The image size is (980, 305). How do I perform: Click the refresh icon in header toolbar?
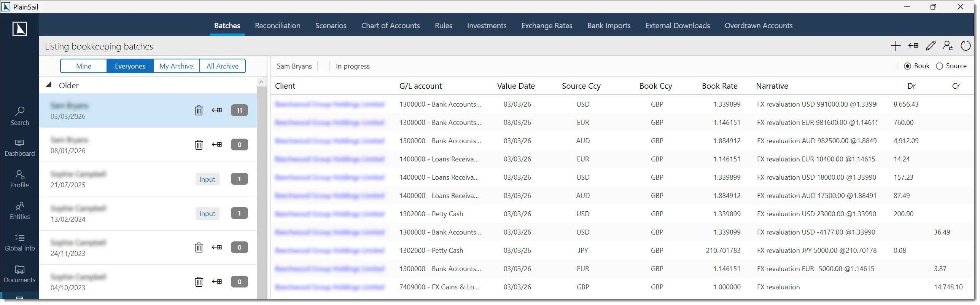(x=966, y=46)
